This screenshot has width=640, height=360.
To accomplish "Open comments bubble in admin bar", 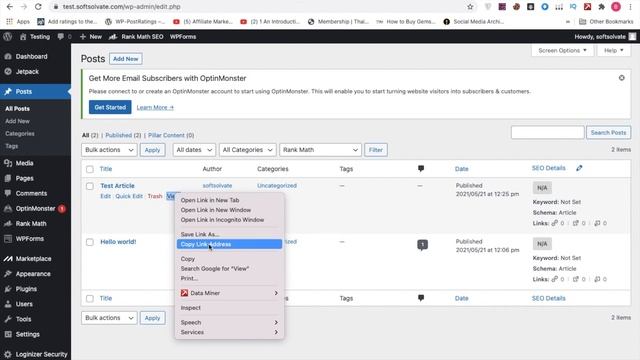I will (x=64, y=37).
